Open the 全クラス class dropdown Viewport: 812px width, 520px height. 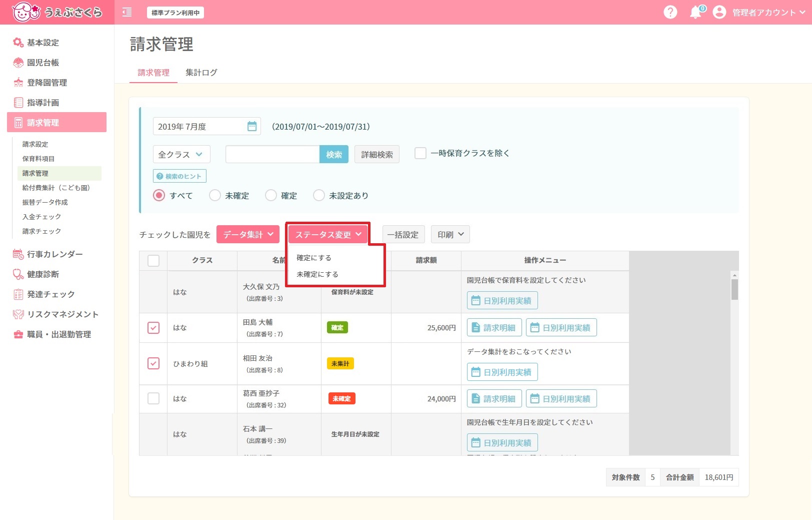tap(181, 154)
